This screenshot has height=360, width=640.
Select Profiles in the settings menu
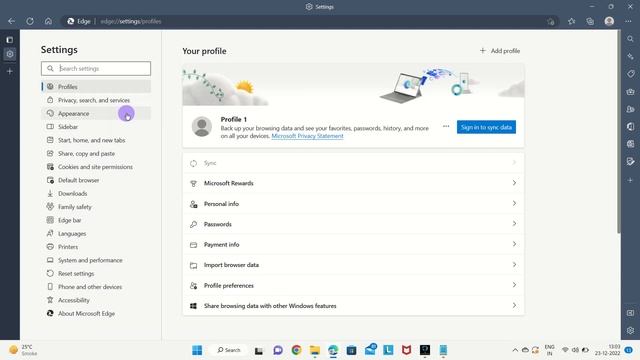click(96, 87)
